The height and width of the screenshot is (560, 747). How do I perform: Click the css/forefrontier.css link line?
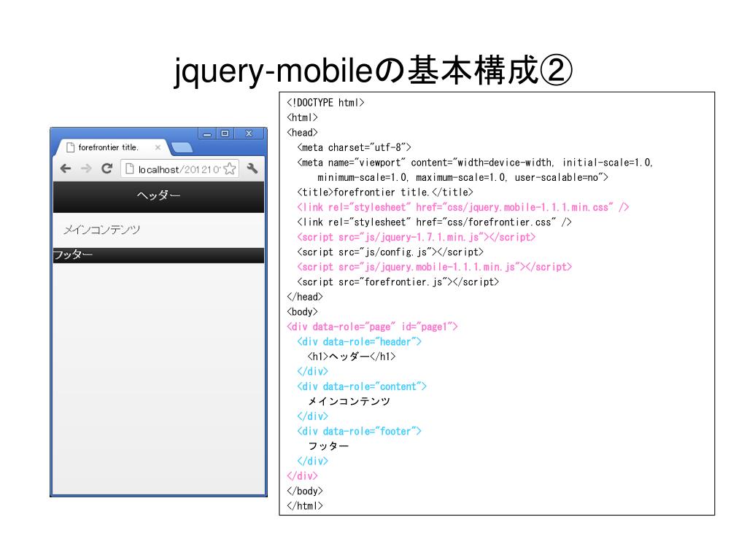(x=435, y=222)
